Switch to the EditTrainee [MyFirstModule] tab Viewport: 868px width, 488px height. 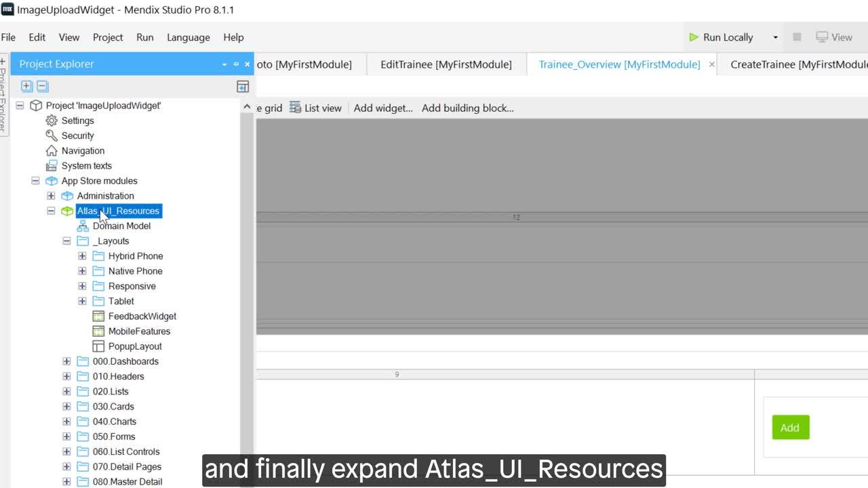[x=445, y=64]
